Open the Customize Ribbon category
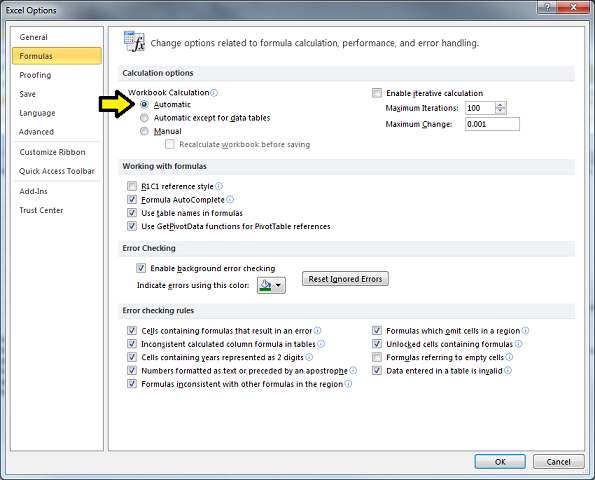Screen dimensions: 595x480 pyautogui.click(x=52, y=152)
